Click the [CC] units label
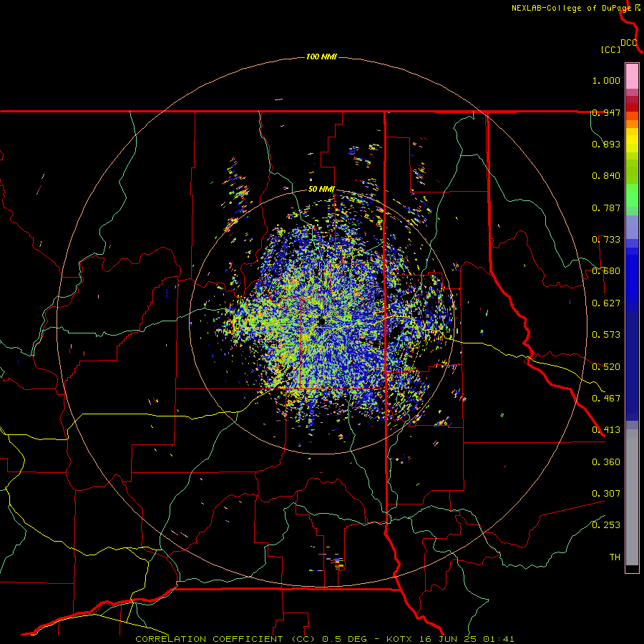 (610, 49)
